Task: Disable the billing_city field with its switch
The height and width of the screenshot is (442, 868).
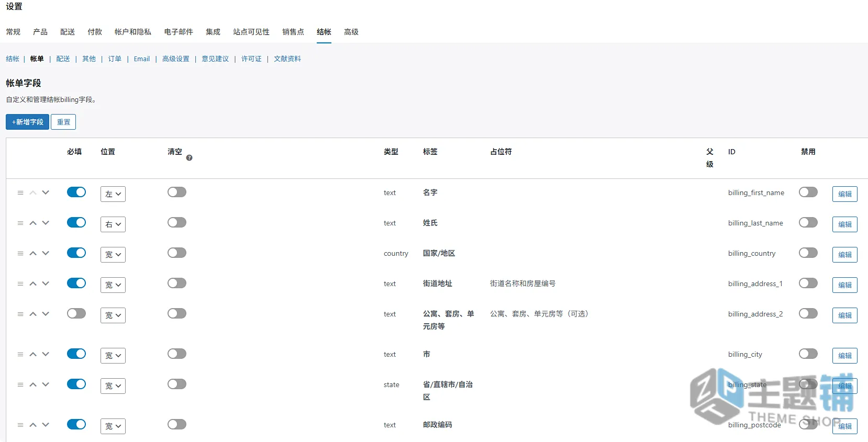Action: (808, 354)
